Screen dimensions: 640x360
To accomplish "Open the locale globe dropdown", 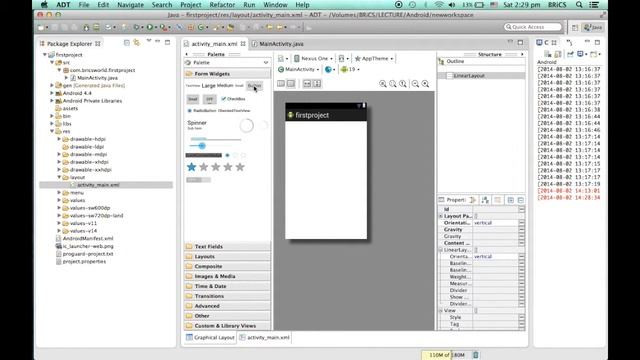I will tap(330, 69).
